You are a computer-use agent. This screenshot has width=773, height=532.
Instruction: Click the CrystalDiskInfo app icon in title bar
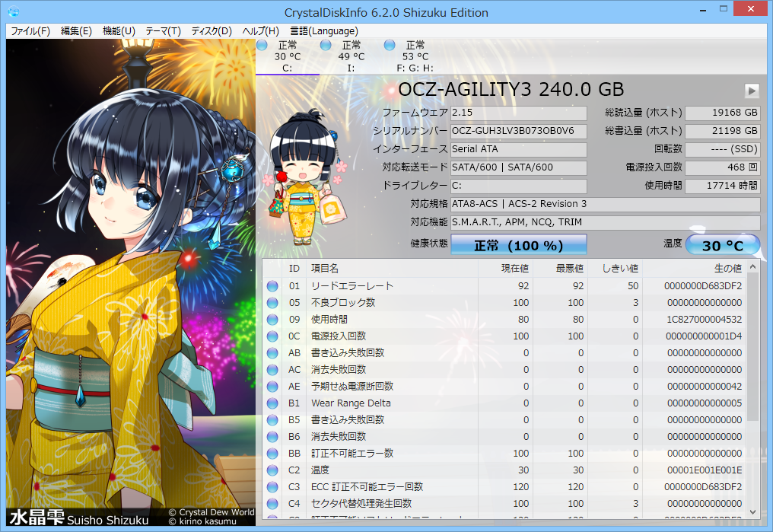pos(14,11)
